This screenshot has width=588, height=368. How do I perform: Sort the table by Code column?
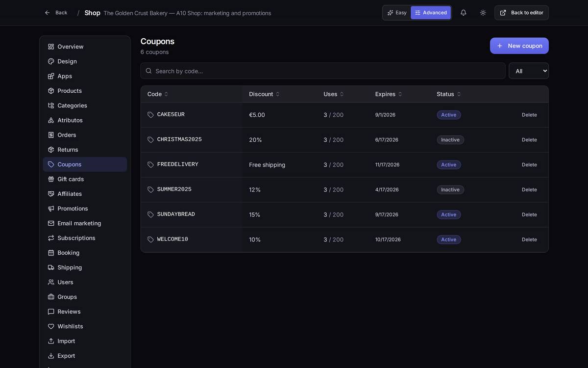pos(158,94)
